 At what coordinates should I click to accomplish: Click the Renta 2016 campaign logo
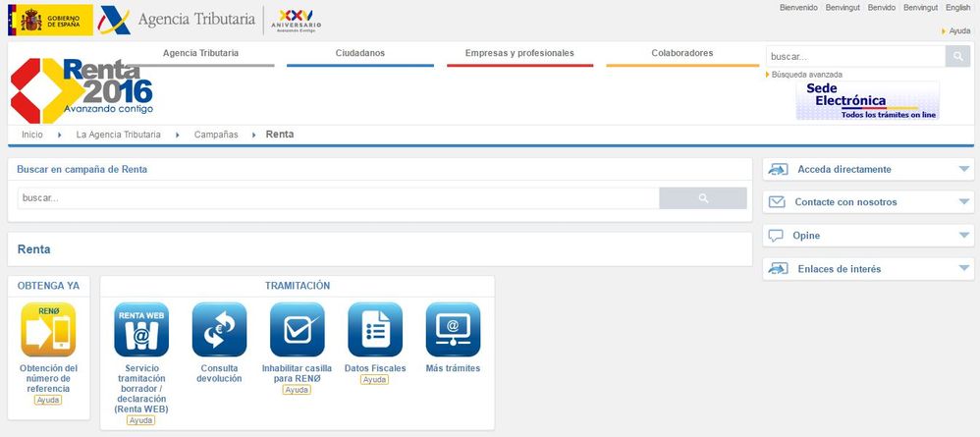pyautogui.click(x=82, y=89)
